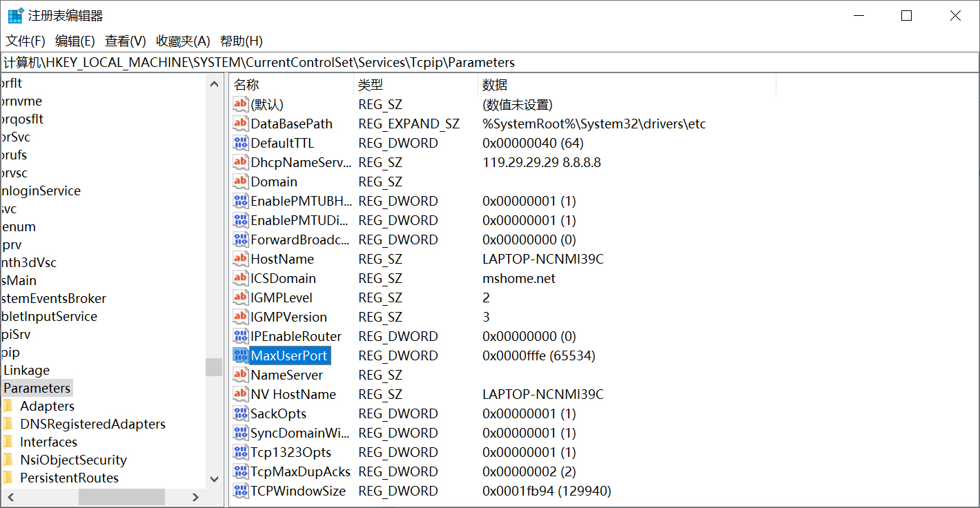Click the tree's vertical scrollbar down arrow
The image size is (980, 508).
coord(214,479)
